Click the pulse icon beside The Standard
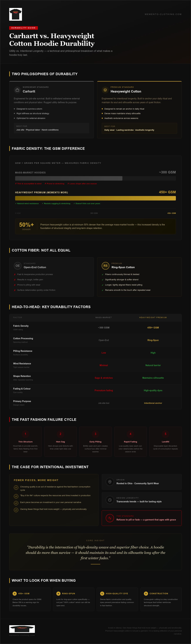 (x=110, y=518)
